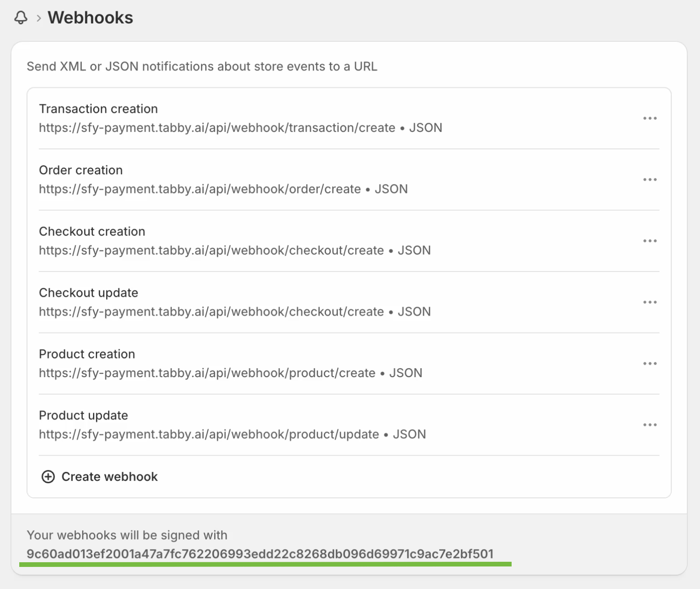Open options menu for Product update webhook

pyautogui.click(x=650, y=425)
